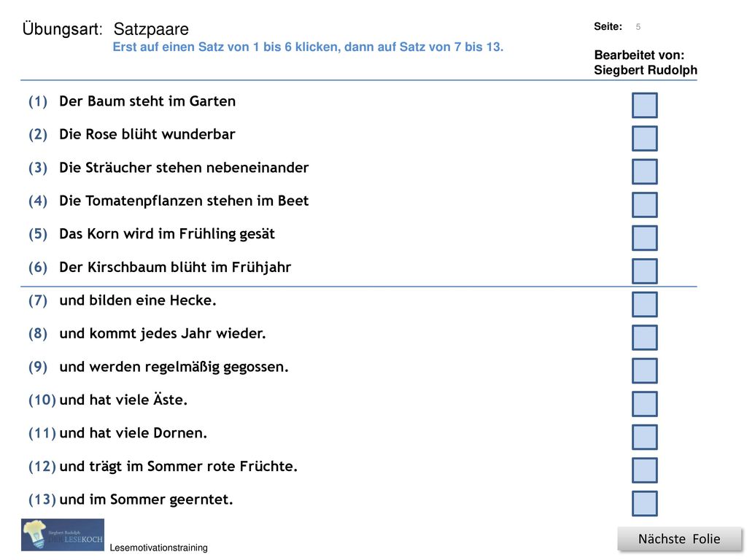This screenshot has width=747, height=560.
Task: Tick the box for 'Das Korn wird' sentence
Action: click(645, 238)
